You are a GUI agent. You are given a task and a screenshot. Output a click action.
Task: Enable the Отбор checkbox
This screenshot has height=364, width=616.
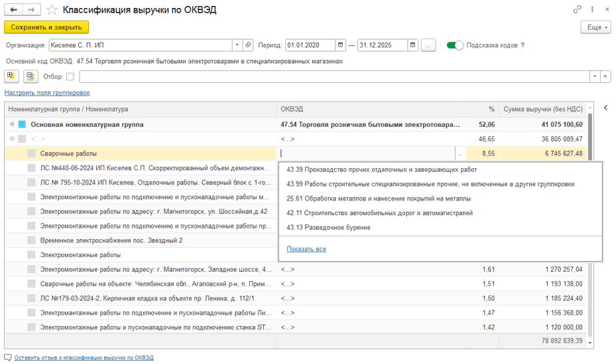(70, 77)
